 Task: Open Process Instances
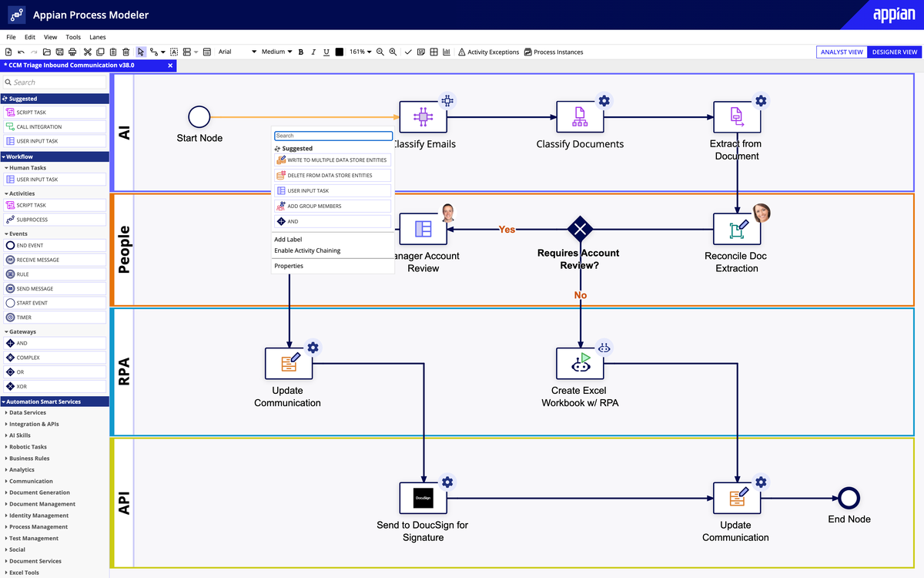pos(552,52)
